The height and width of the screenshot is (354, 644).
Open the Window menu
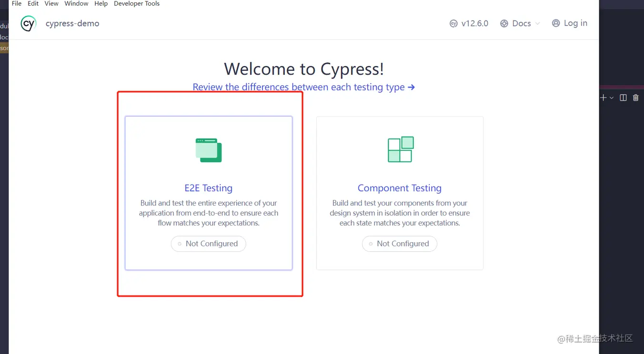click(76, 3)
